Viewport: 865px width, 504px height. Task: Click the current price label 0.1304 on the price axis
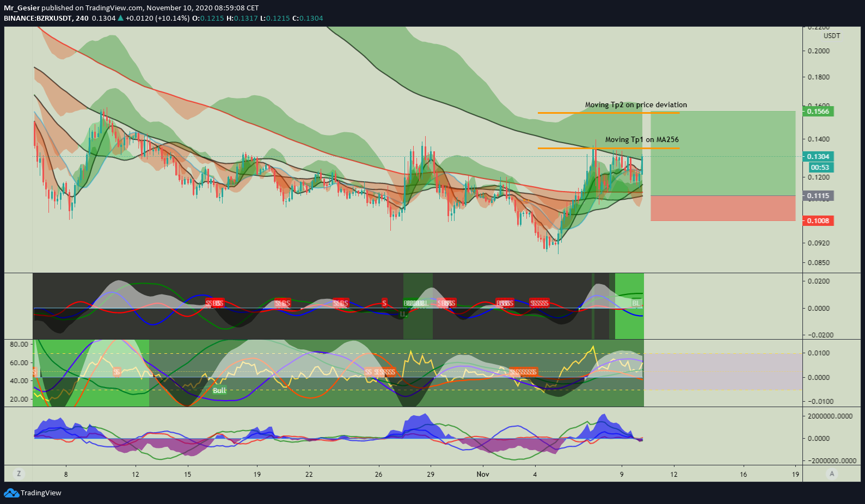818,157
